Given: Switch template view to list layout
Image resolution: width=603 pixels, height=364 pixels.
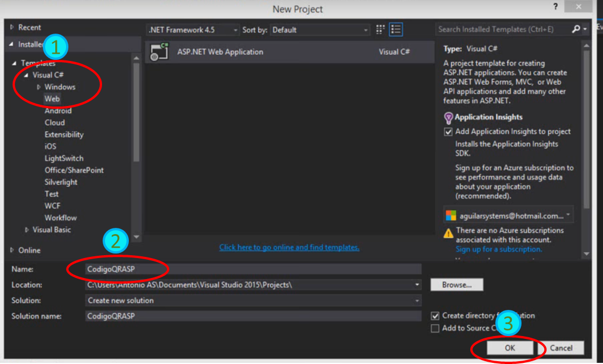Looking at the screenshot, I should pyautogui.click(x=395, y=29).
